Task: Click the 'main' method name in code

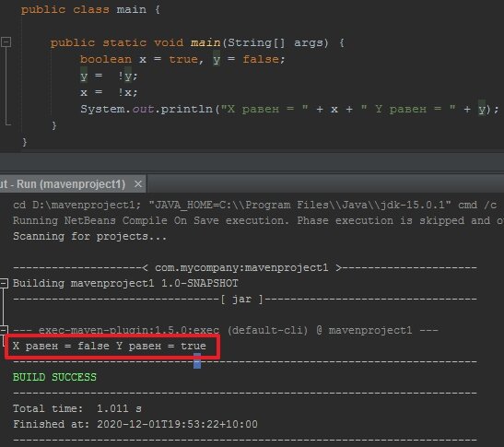Action: 205,42
